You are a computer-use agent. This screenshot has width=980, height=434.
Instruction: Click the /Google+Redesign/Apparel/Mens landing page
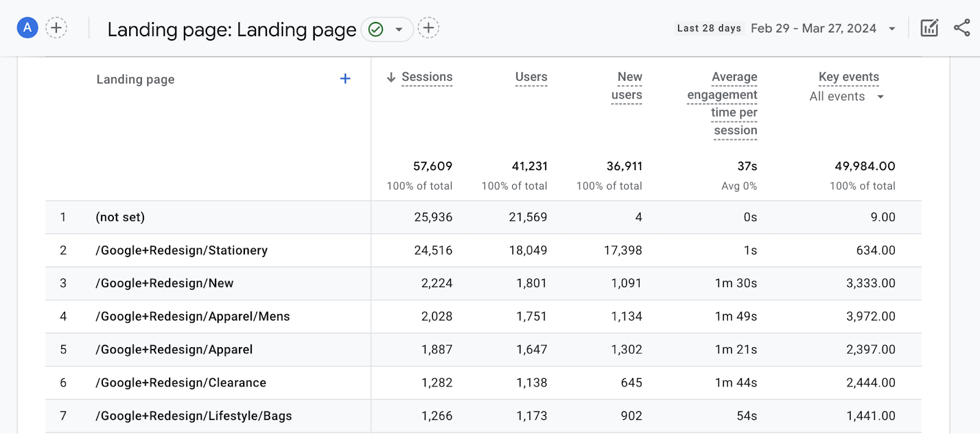(192, 316)
